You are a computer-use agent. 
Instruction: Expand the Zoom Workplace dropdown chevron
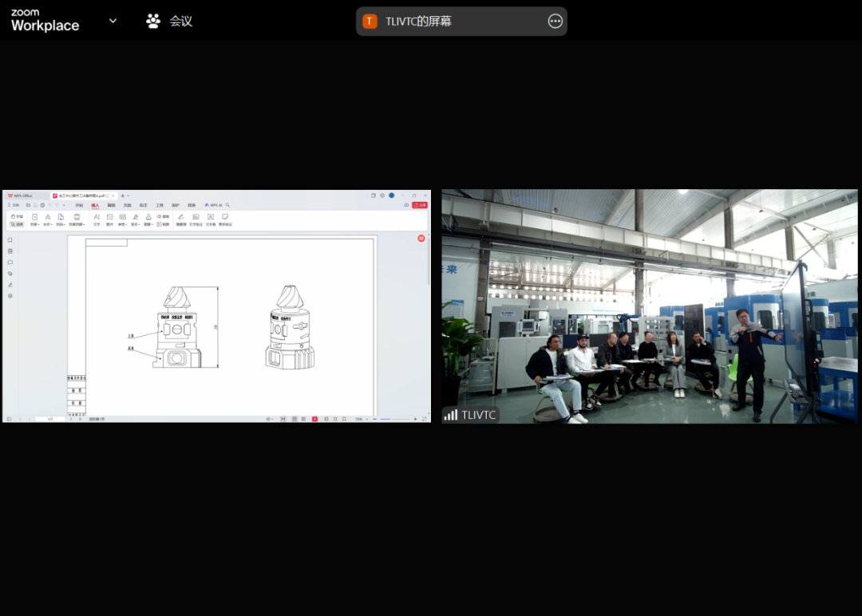(113, 21)
